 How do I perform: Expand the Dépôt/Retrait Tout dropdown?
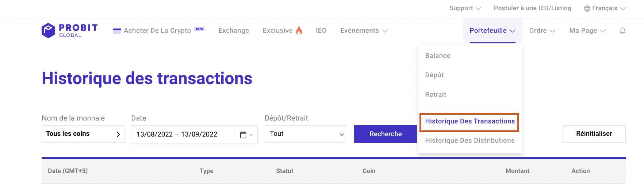coord(306,134)
